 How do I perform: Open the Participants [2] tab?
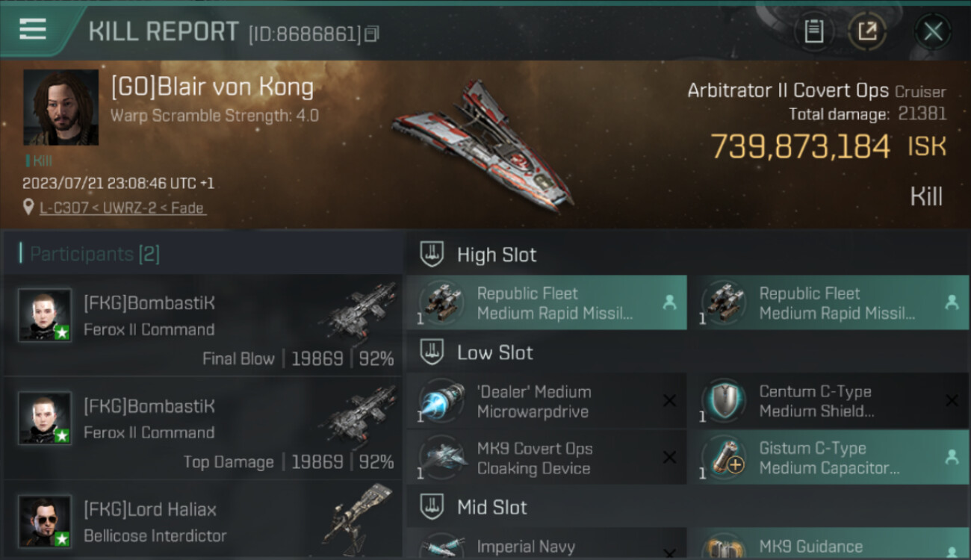point(90,254)
